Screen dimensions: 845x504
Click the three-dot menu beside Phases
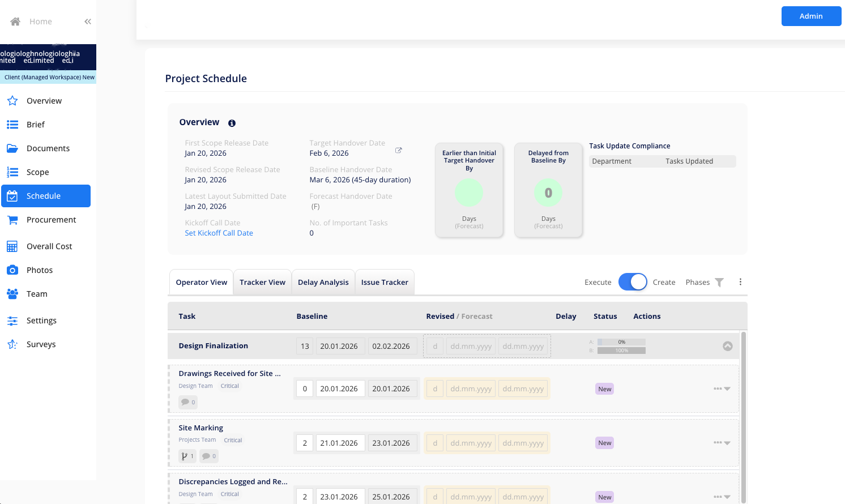740,281
